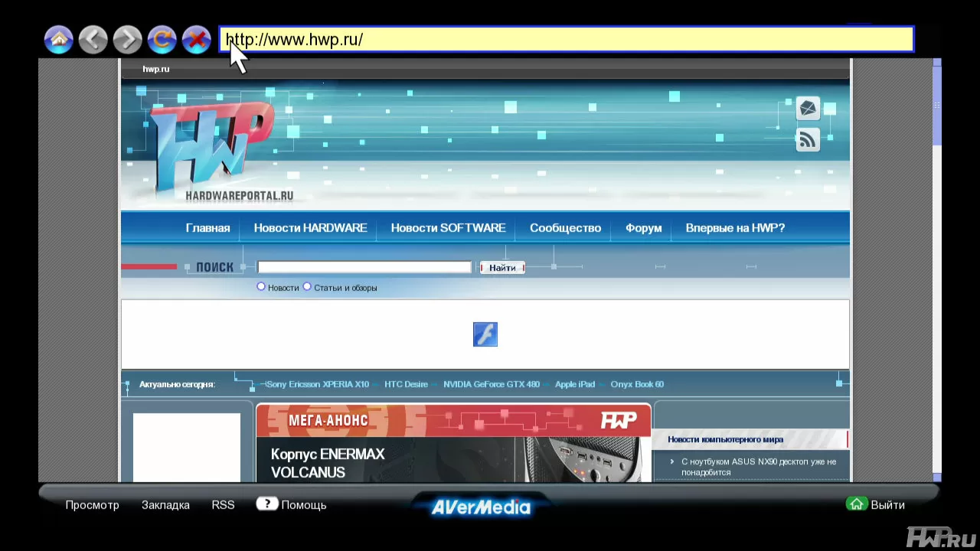Open the Закладка option in bottom bar
980x551 pixels.
(x=165, y=505)
